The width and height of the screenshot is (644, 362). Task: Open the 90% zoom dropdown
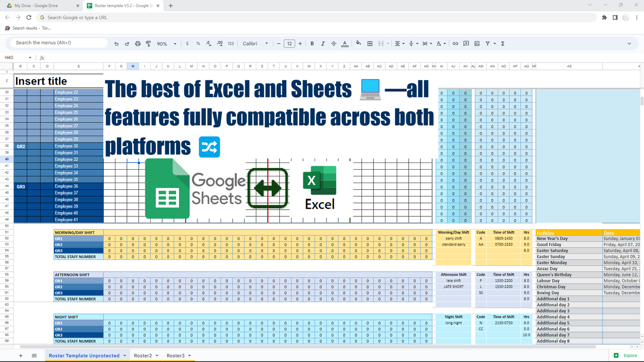point(166,44)
